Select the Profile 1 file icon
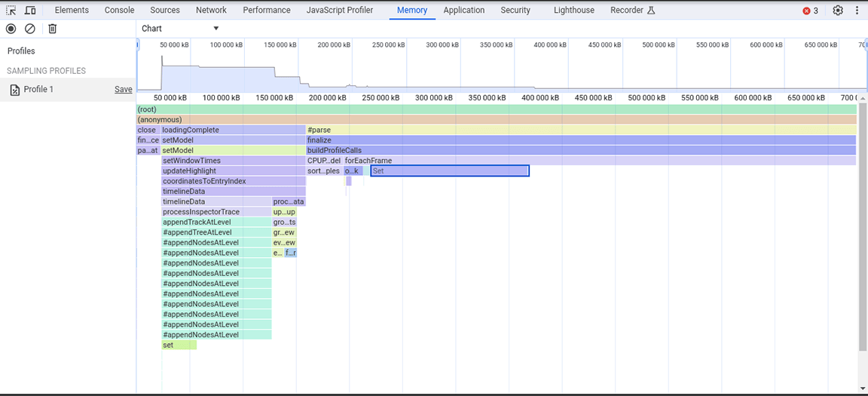Screen dimensions: 868x396 click(x=14, y=90)
